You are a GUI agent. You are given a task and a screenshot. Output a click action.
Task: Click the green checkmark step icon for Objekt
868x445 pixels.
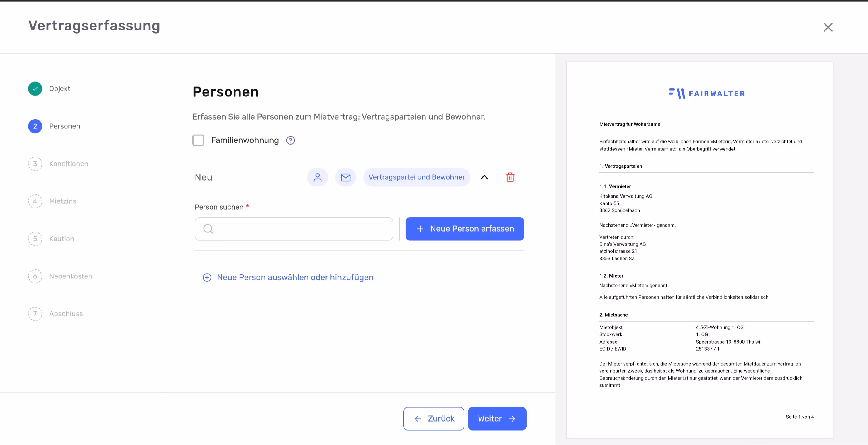pyautogui.click(x=35, y=89)
